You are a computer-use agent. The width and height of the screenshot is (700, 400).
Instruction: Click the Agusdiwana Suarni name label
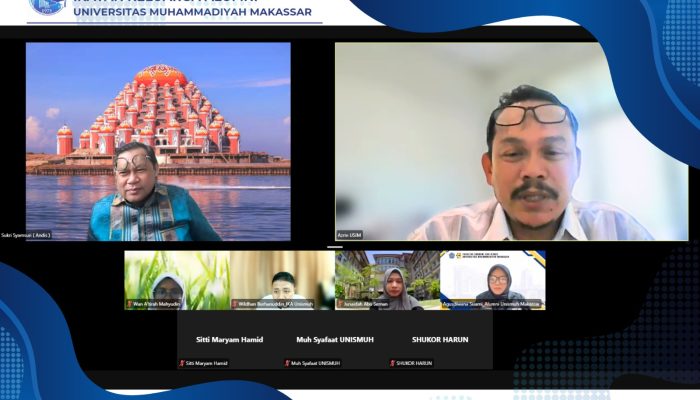pos(491,304)
